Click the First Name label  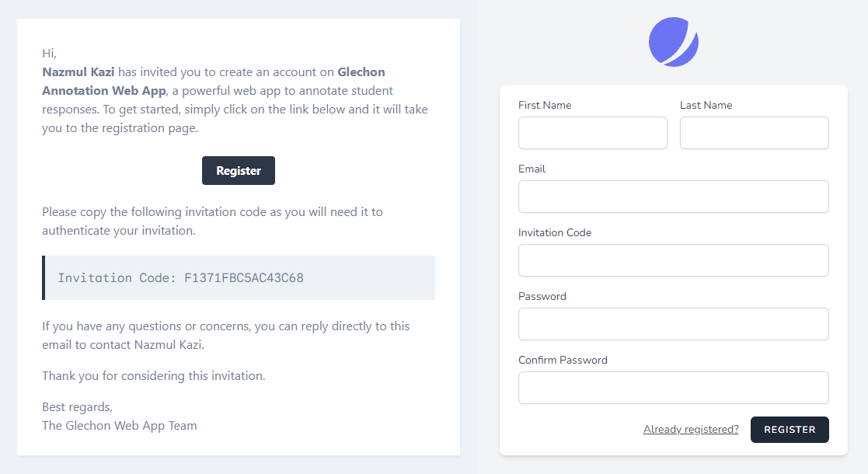point(545,105)
